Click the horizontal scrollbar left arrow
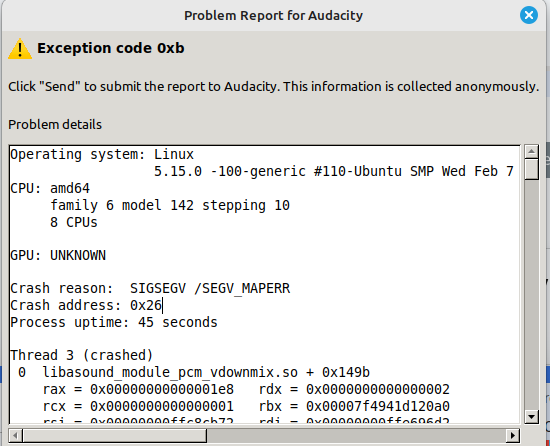The height and width of the screenshot is (446, 550). (x=15, y=435)
